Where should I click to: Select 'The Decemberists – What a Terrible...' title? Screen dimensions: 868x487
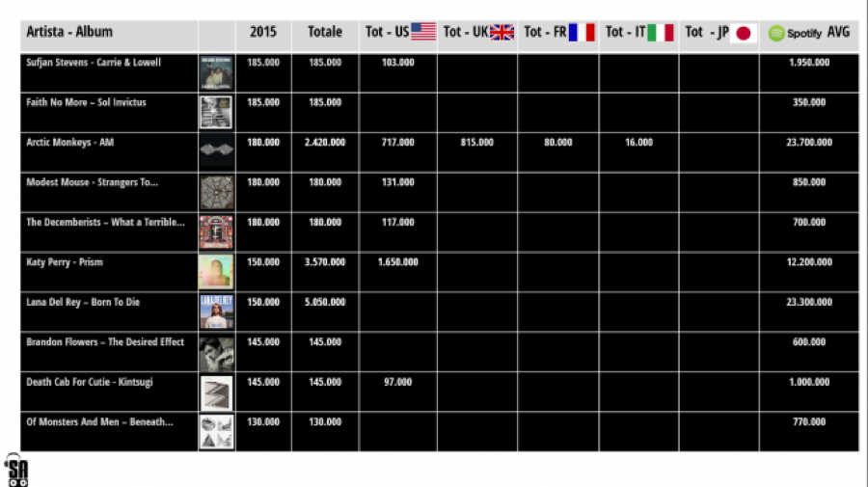tap(105, 223)
